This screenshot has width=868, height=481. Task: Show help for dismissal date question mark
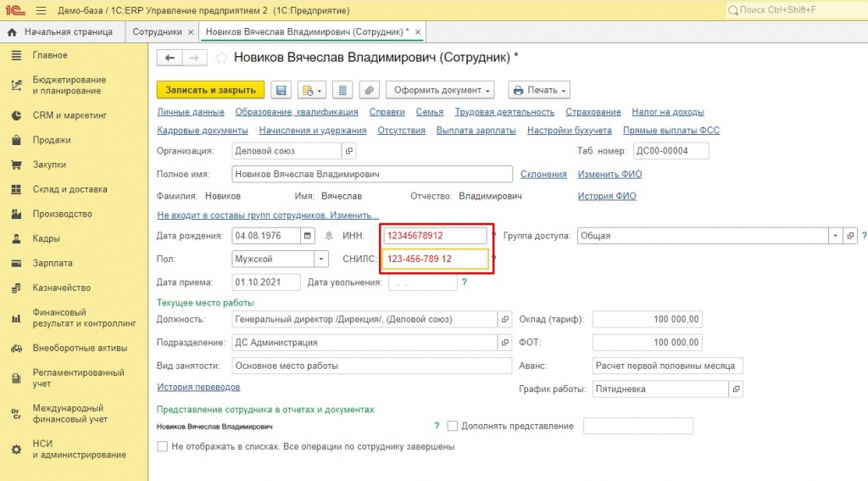(x=464, y=282)
